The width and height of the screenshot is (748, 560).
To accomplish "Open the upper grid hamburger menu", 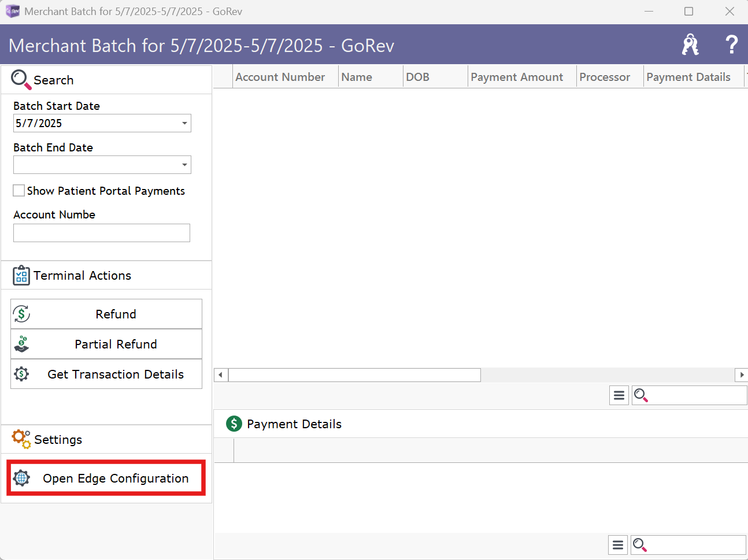I will tap(619, 395).
